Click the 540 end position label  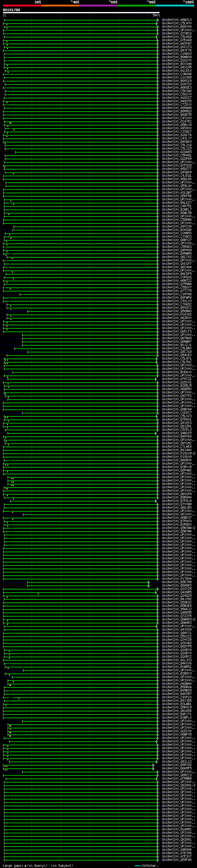[x=155, y=15]
